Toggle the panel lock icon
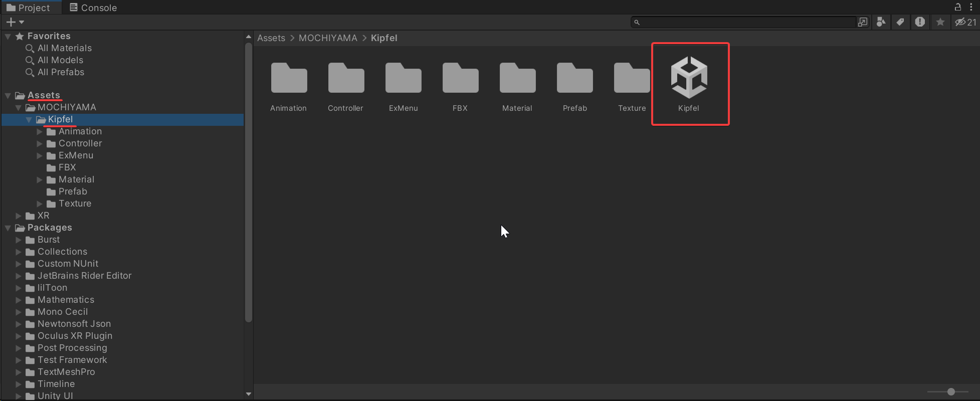Screen dimensions: 980x401 coord(957,7)
